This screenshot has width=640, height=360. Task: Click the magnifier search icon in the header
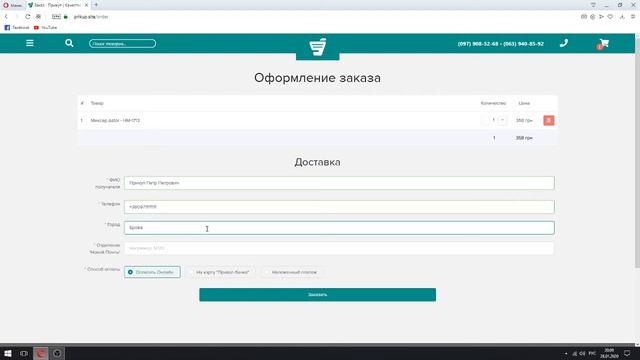click(69, 43)
